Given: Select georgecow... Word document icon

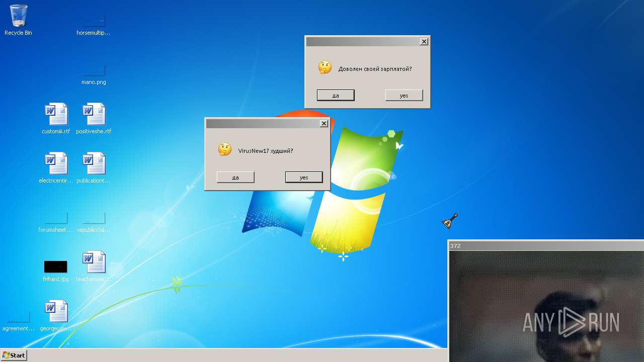Looking at the screenshot, I should tap(56, 316).
